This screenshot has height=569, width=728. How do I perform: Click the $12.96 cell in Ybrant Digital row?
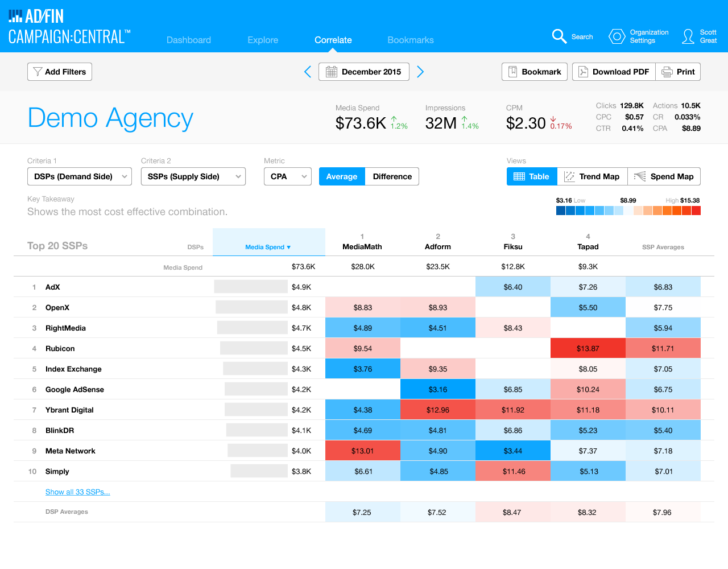pos(438,410)
